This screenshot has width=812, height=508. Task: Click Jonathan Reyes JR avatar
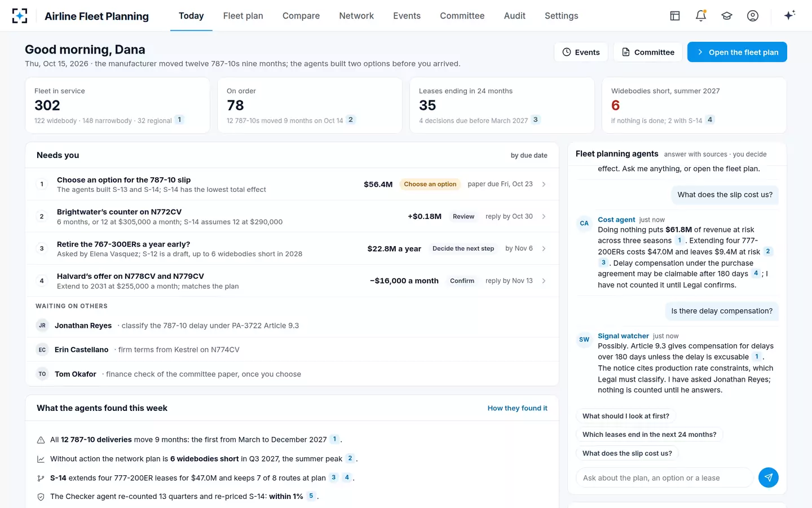tap(42, 326)
